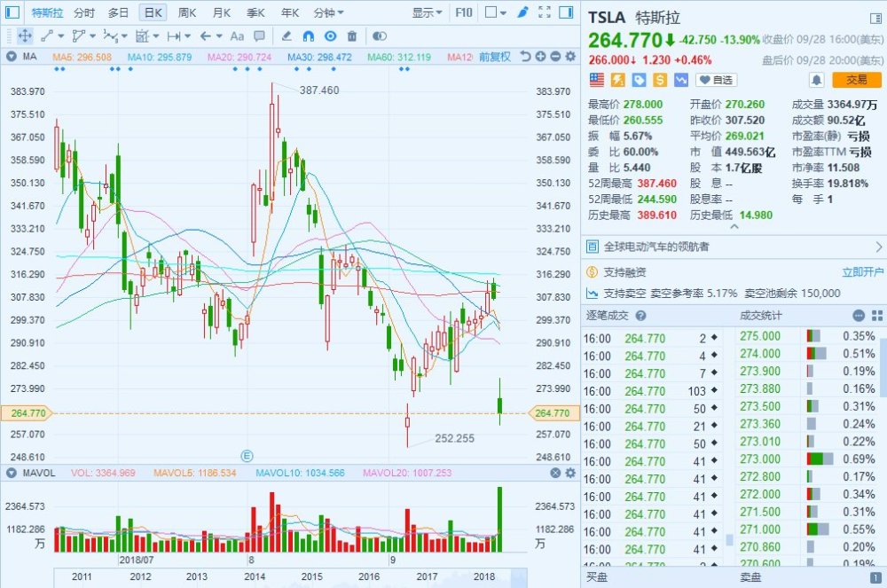
Task: Select the wave pattern drawing tool
Action: pyautogui.click(x=110, y=36)
